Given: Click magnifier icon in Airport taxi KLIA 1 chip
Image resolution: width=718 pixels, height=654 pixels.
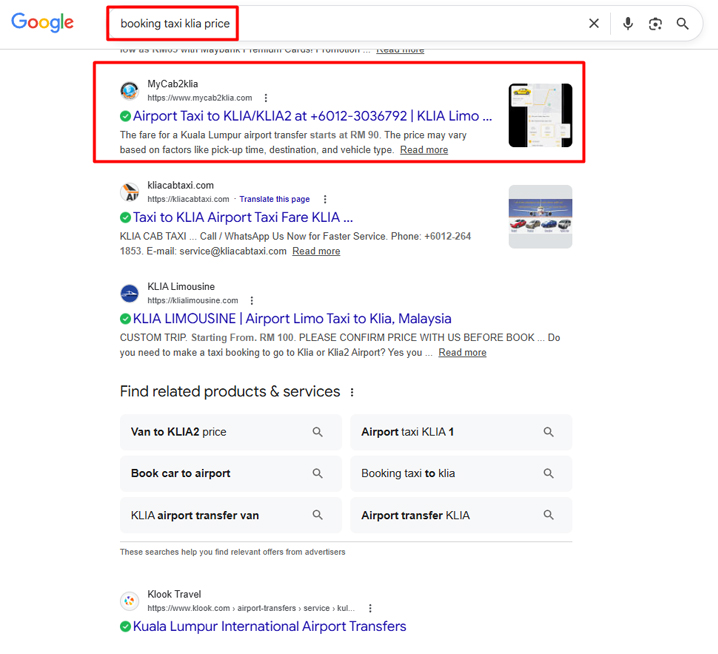Looking at the screenshot, I should (548, 432).
